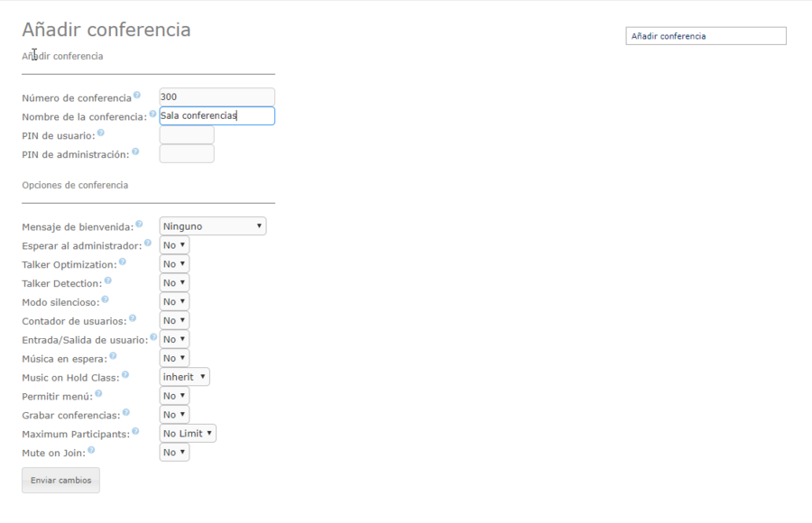
Task: Click help icon beside Modo silencioso
Action: point(105,299)
